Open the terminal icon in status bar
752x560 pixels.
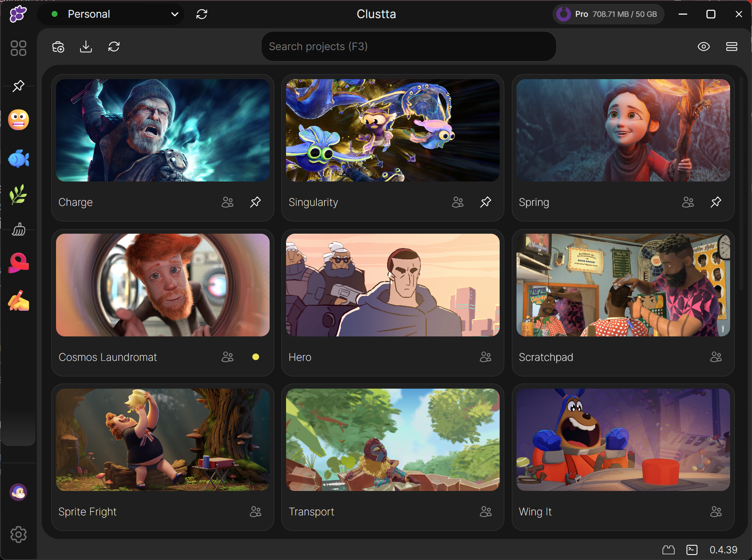tap(692, 550)
